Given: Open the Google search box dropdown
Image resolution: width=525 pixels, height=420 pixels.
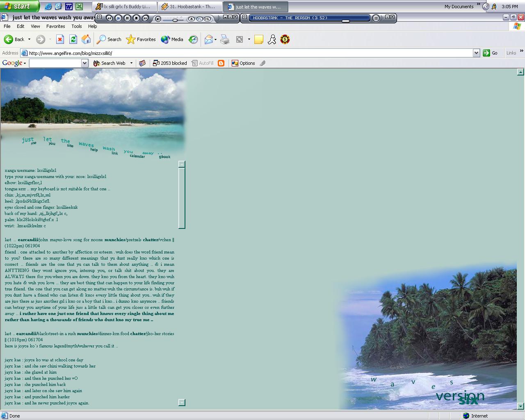Looking at the screenshot, I should click(x=84, y=63).
